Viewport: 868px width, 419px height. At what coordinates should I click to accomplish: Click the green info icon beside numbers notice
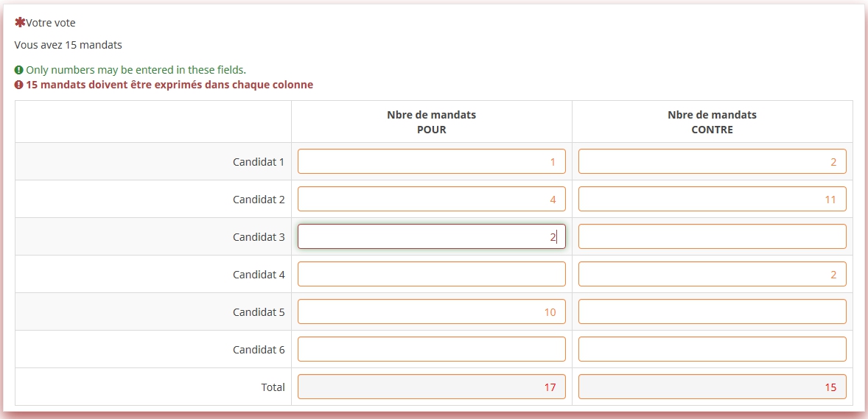tap(19, 70)
